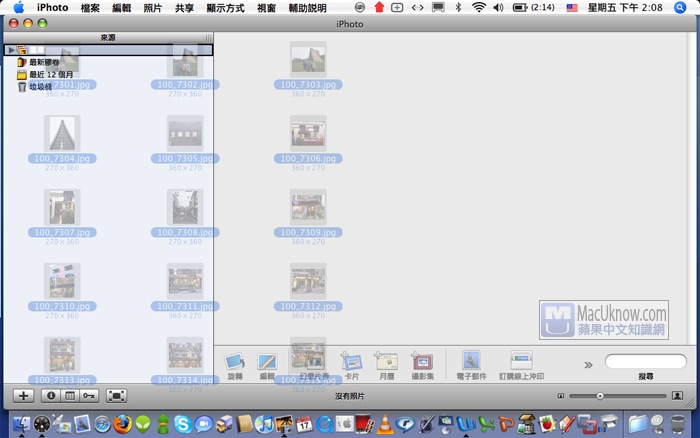Click the 沒有照片 status text
This screenshot has height=438, width=700.
[350, 396]
